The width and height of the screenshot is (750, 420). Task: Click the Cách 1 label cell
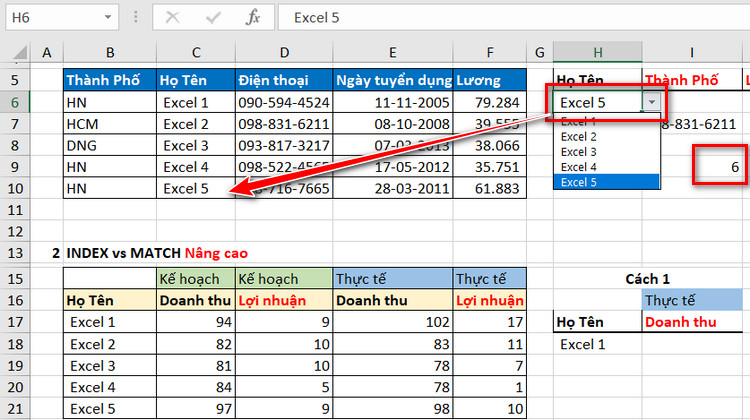(x=647, y=279)
